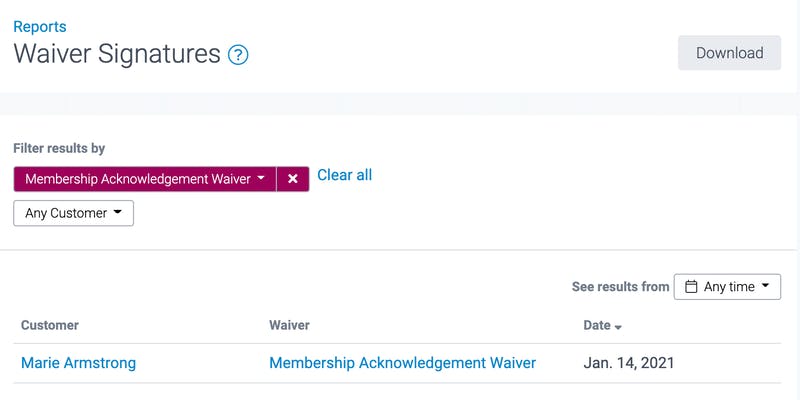
Task: Click the Download button
Action: (729, 53)
